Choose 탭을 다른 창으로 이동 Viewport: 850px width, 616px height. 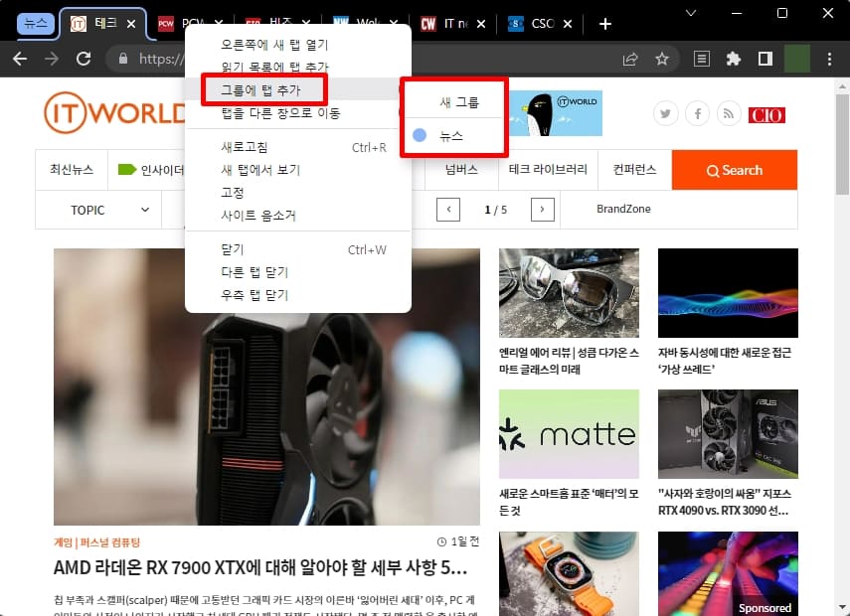point(298,112)
